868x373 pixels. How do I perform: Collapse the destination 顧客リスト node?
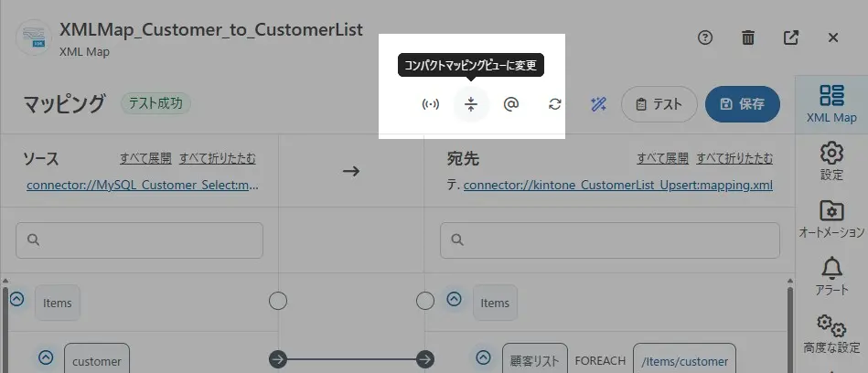coord(483,357)
